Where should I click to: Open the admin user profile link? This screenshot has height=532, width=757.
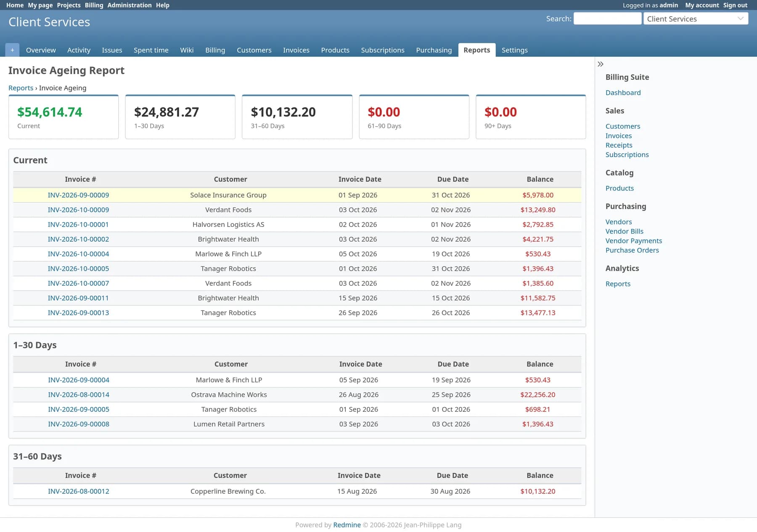point(669,5)
